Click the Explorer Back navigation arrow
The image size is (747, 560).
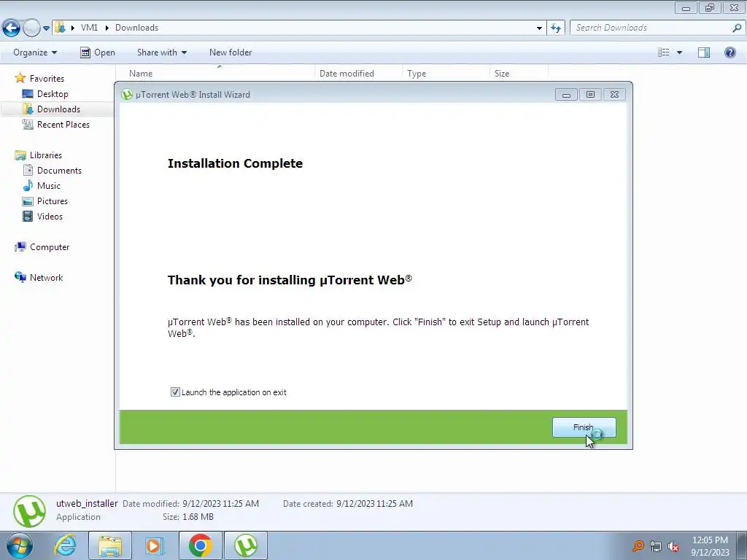[11, 28]
